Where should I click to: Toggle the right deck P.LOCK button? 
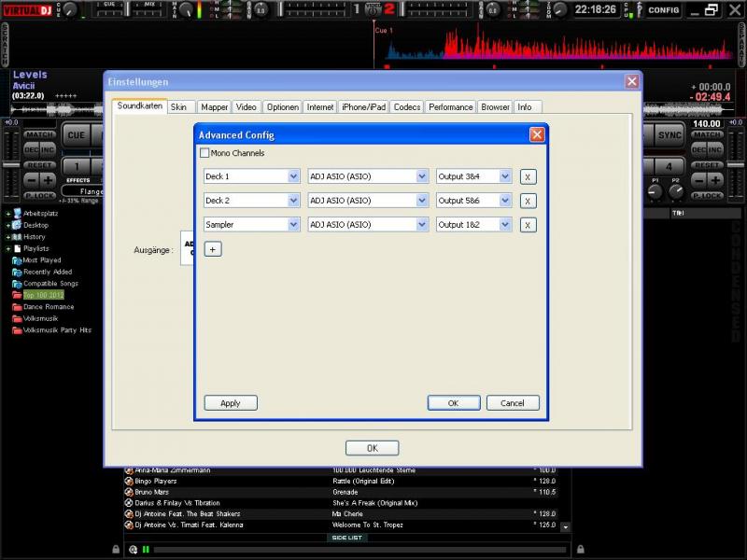(708, 196)
